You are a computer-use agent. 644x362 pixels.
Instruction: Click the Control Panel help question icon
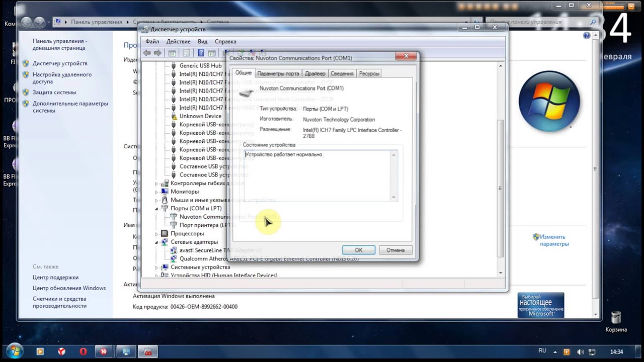tap(587, 36)
